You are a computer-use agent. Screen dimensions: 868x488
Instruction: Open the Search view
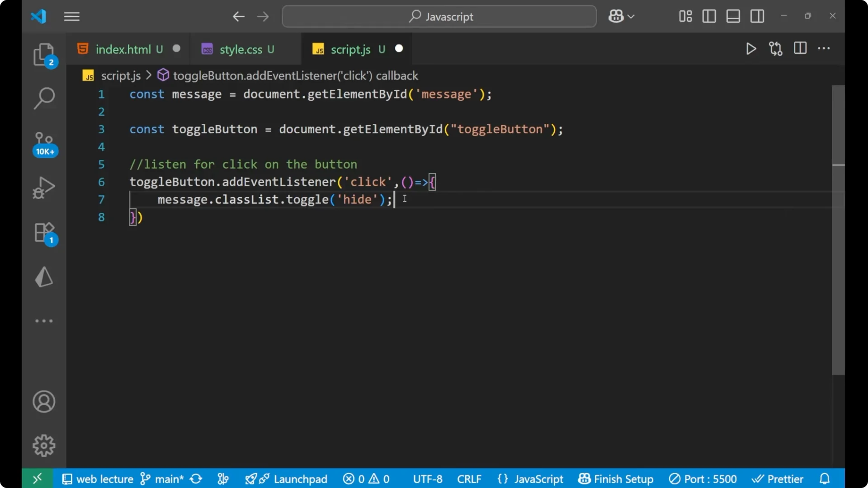coord(44,98)
